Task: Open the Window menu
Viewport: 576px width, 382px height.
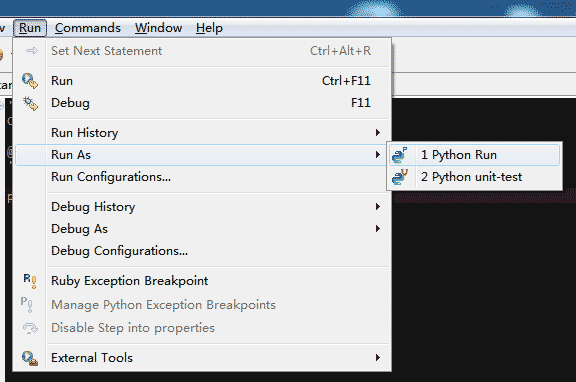Action: point(158,28)
